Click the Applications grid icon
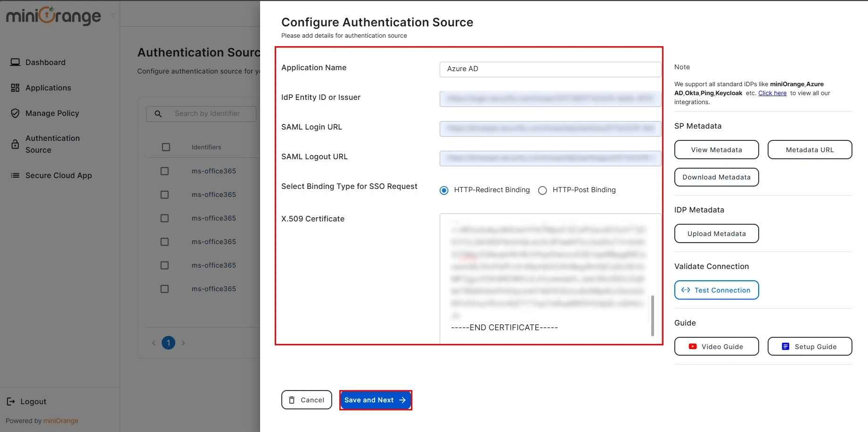Image resolution: width=868 pixels, height=432 pixels. (x=15, y=88)
